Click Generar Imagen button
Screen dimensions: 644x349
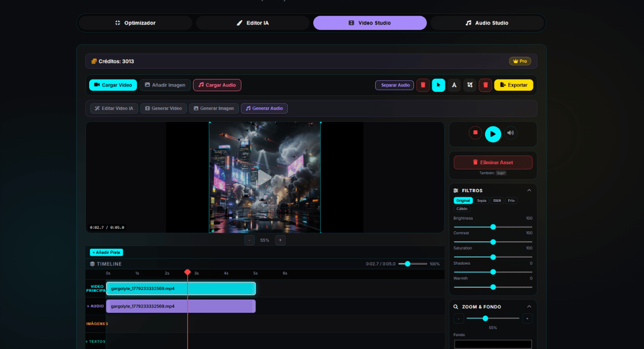(x=214, y=108)
